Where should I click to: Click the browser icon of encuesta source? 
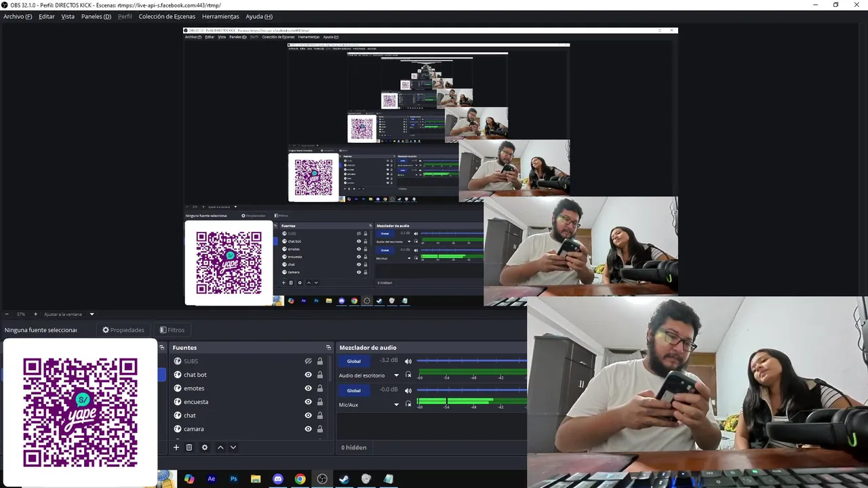pos(178,402)
